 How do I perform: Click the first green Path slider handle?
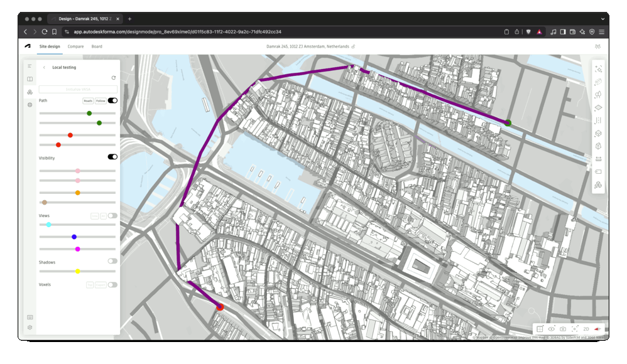pyautogui.click(x=89, y=114)
